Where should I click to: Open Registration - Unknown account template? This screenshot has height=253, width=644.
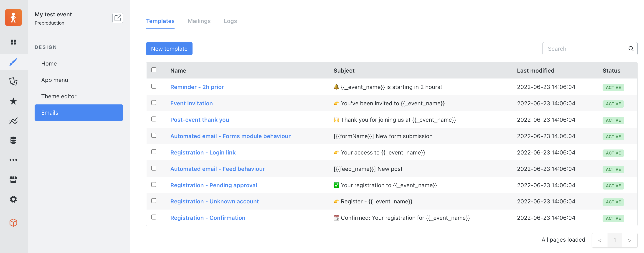coord(215,202)
